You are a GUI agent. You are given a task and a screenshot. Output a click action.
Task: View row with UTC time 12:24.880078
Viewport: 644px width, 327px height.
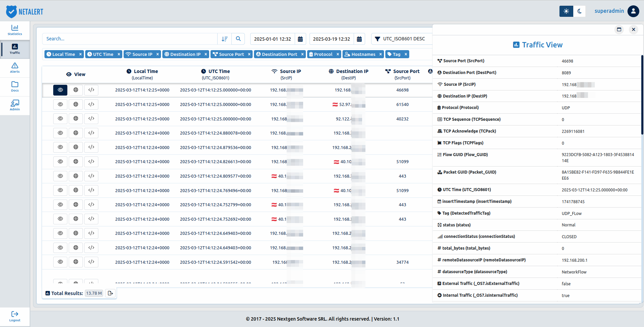click(x=60, y=133)
